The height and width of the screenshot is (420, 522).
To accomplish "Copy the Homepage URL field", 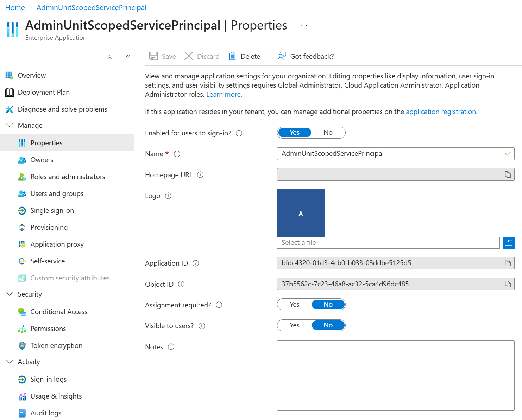I will 508,174.
